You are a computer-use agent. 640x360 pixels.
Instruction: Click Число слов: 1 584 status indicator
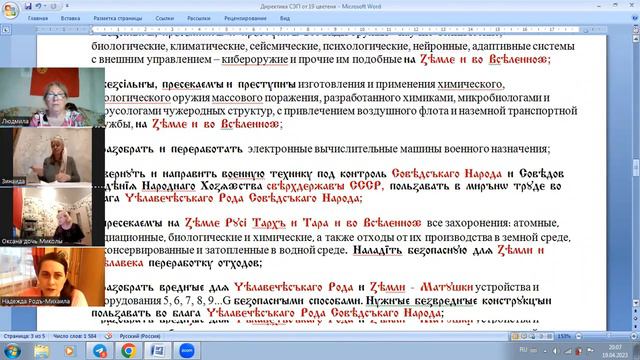75,336
